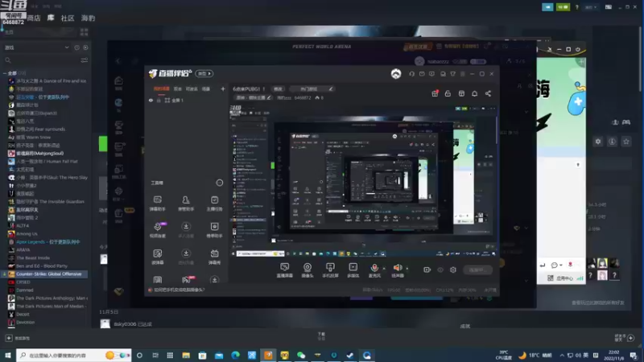Open the notification bell icon
Screen dimensions: 644x362
(474, 93)
